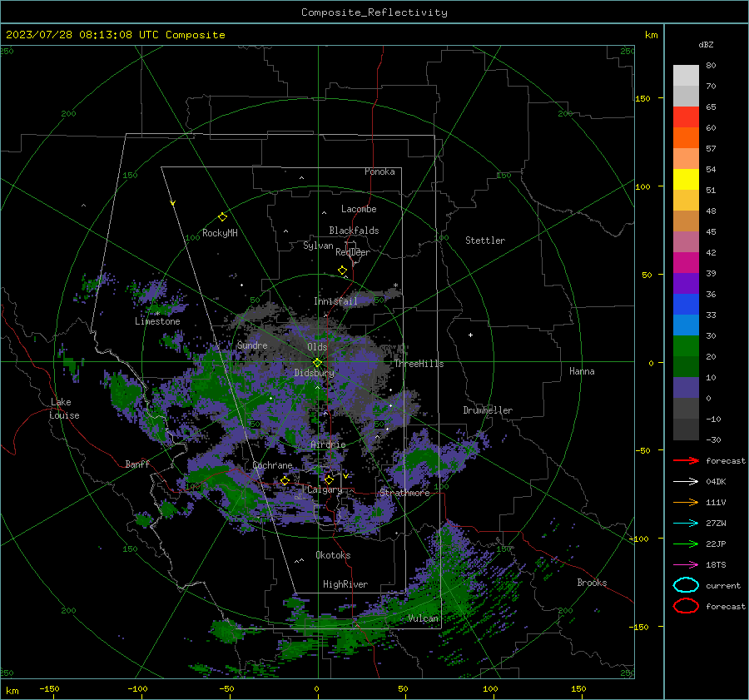The width and height of the screenshot is (749, 700).
Task: Click the Sylvan label
Action: 318,246
